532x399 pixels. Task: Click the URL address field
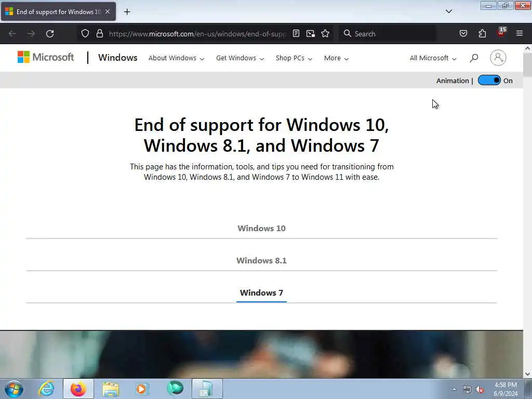pyautogui.click(x=197, y=34)
